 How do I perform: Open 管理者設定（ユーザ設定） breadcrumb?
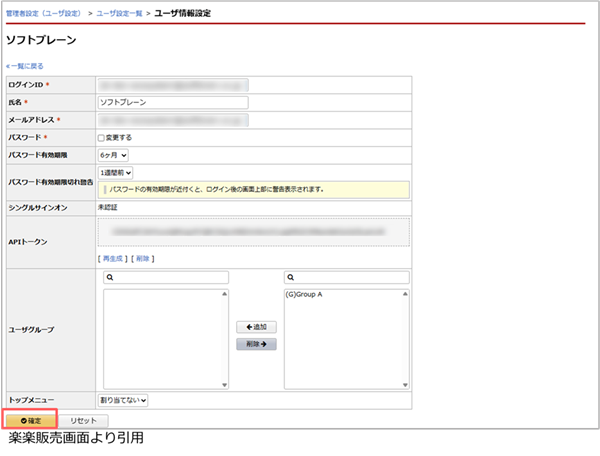43,12
